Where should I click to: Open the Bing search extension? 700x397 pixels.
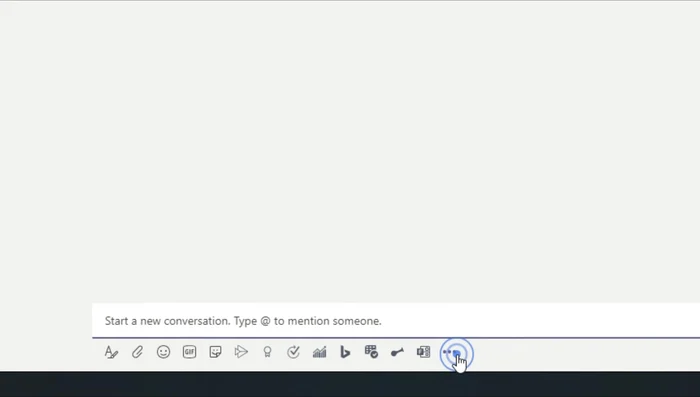click(345, 352)
